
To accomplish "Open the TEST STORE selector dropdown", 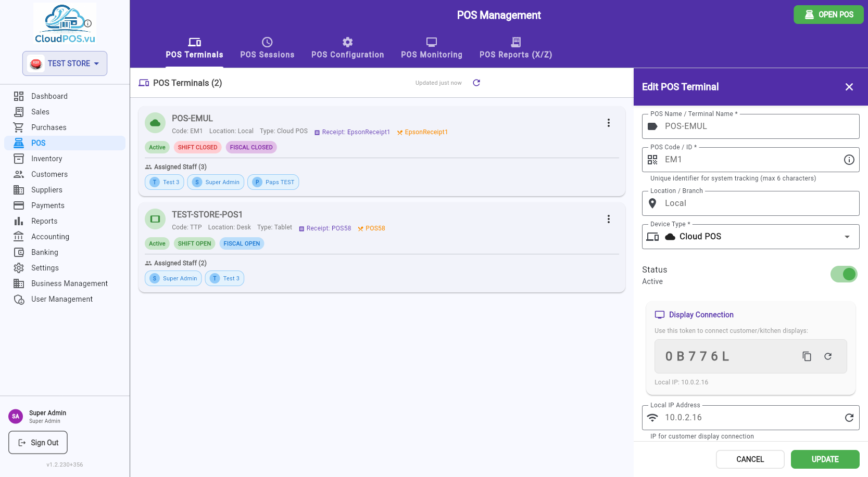I will (x=65, y=63).
